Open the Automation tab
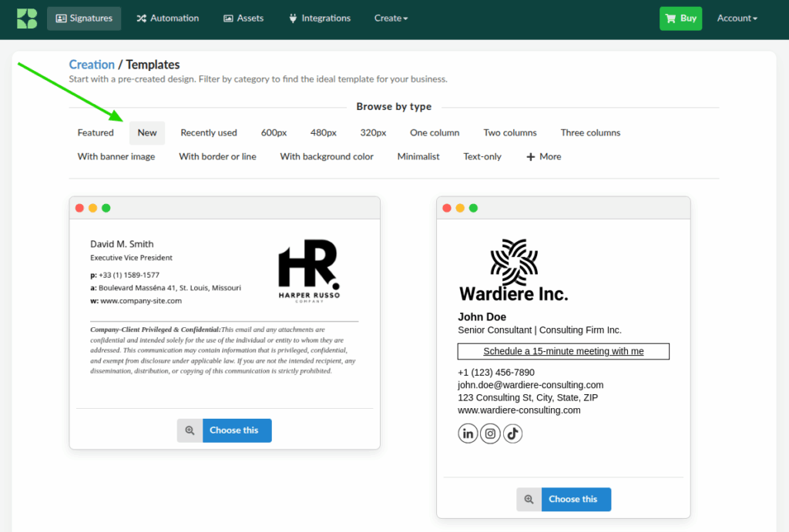789x532 pixels. (x=167, y=18)
